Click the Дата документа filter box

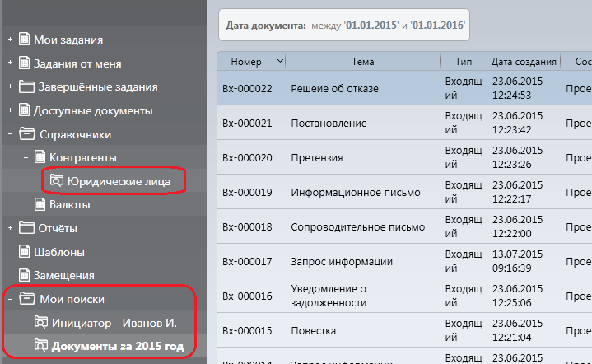click(344, 26)
